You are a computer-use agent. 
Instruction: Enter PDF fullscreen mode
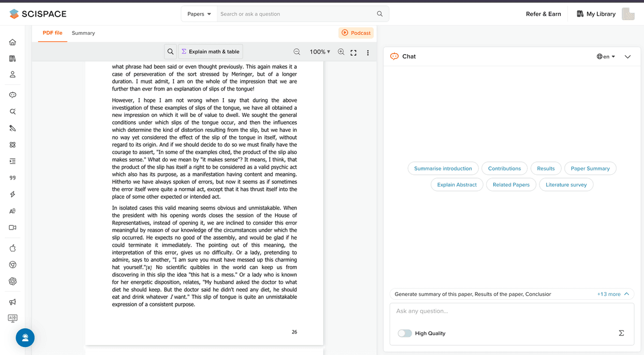[354, 53]
